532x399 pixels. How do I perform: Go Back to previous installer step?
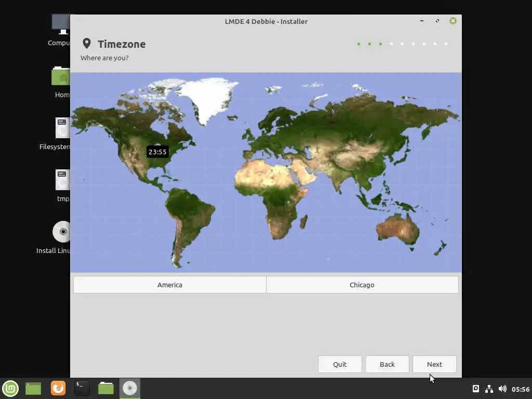click(x=387, y=364)
